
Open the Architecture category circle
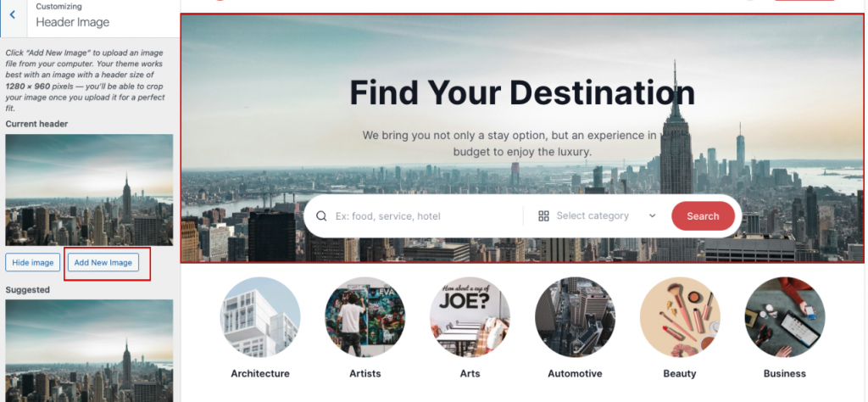260,317
